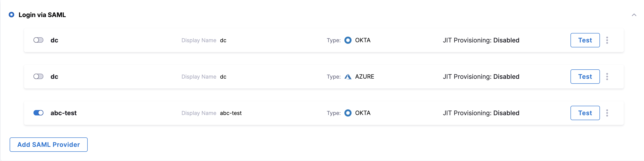Enable the dc AZURE provider toggle
644x161 pixels.
pos(38,77)
